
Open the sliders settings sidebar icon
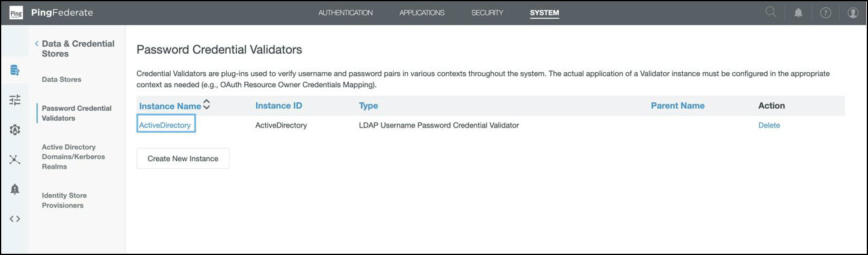(14, 100)
